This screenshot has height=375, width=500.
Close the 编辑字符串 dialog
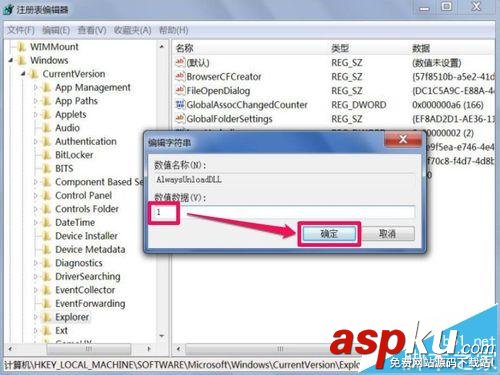click(x=403, y=139)
